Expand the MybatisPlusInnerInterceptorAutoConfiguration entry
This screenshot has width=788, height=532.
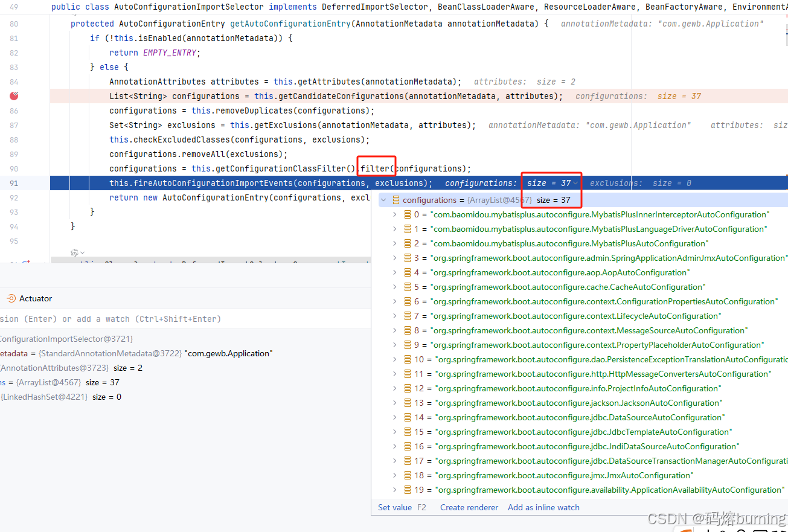pyautogui.click(x=394, y=214)
